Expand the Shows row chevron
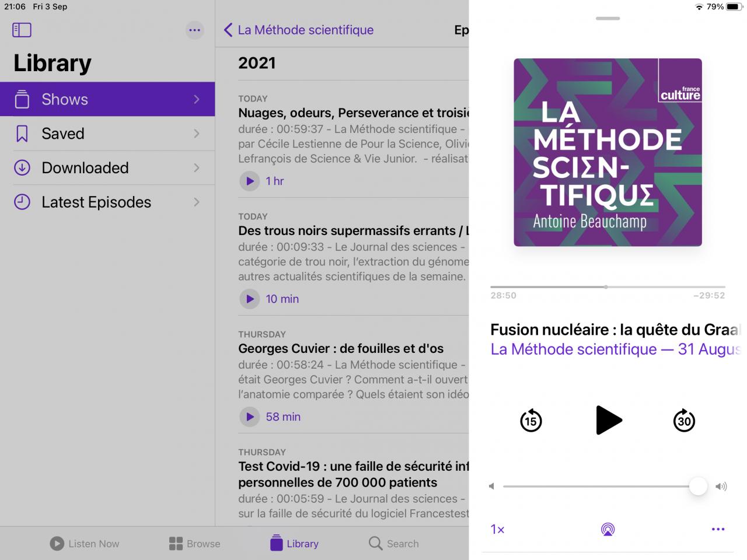 (197, 99)
